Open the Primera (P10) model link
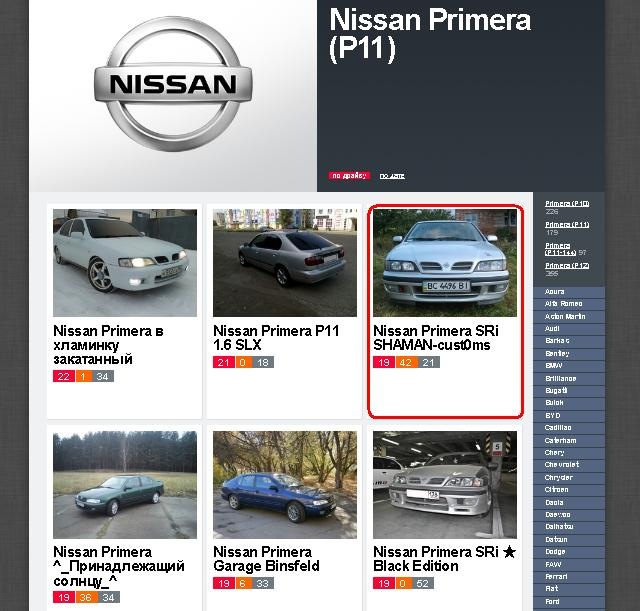 (x=567, y=203)
